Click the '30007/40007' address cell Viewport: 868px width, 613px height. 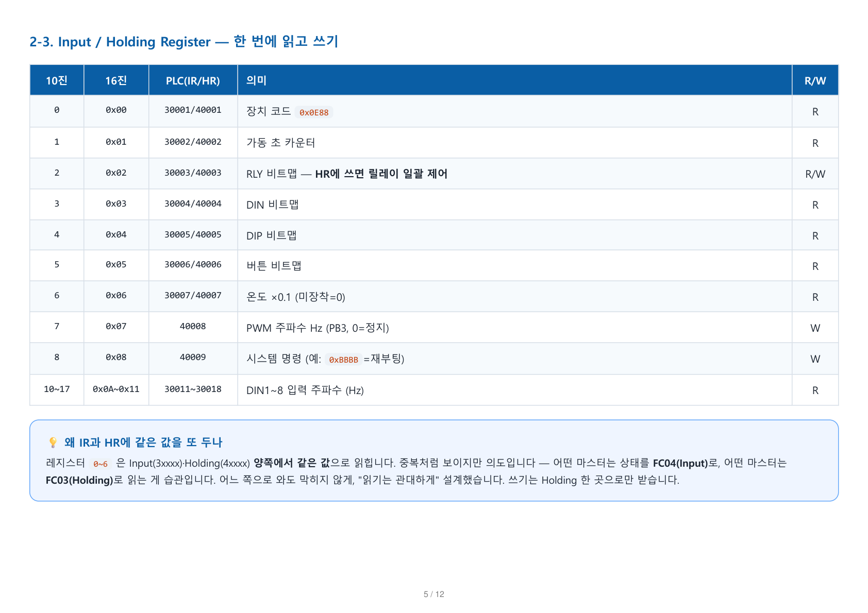coord(193,295)
